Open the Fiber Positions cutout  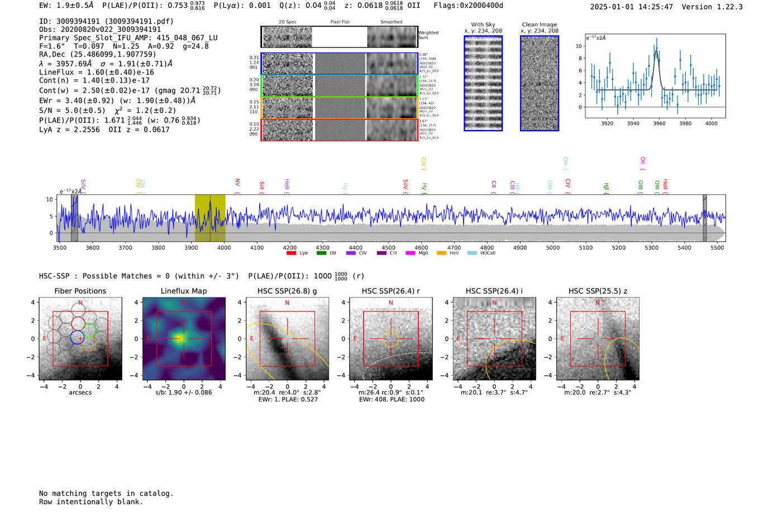[80, 339]
